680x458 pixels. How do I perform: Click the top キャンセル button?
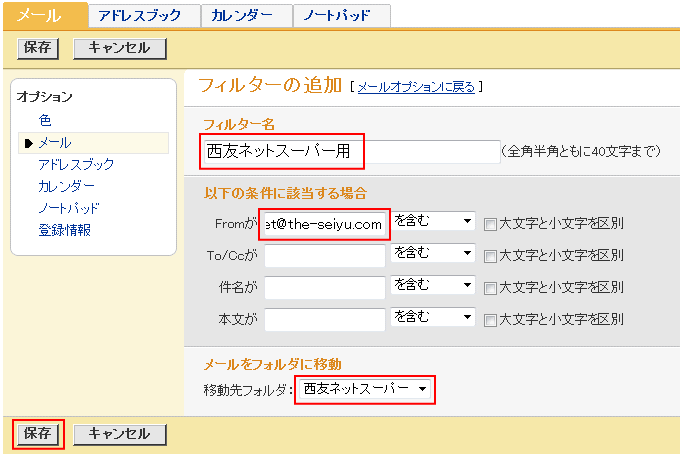pos(119,48)
